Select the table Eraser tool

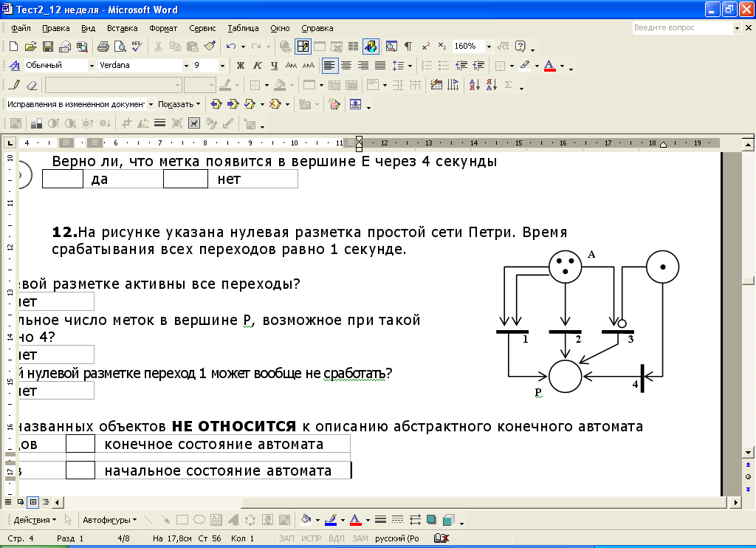[x=31, y=85]
